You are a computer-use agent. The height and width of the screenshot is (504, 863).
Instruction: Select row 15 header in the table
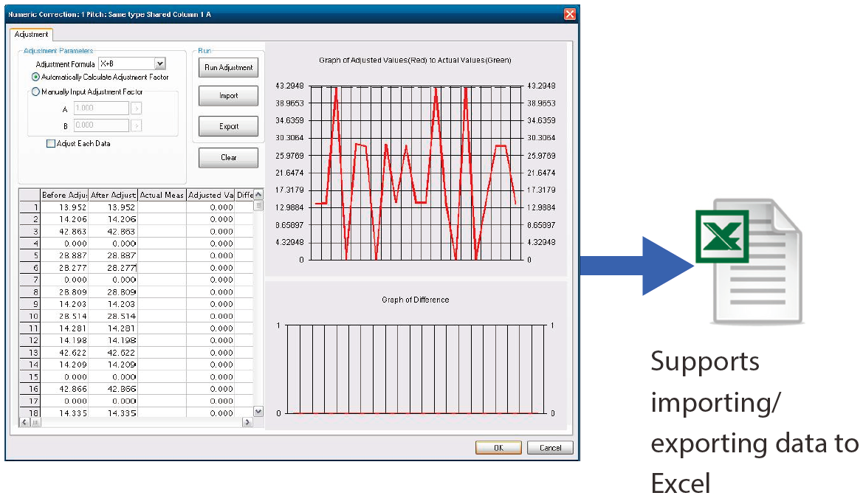click(30, 377)
